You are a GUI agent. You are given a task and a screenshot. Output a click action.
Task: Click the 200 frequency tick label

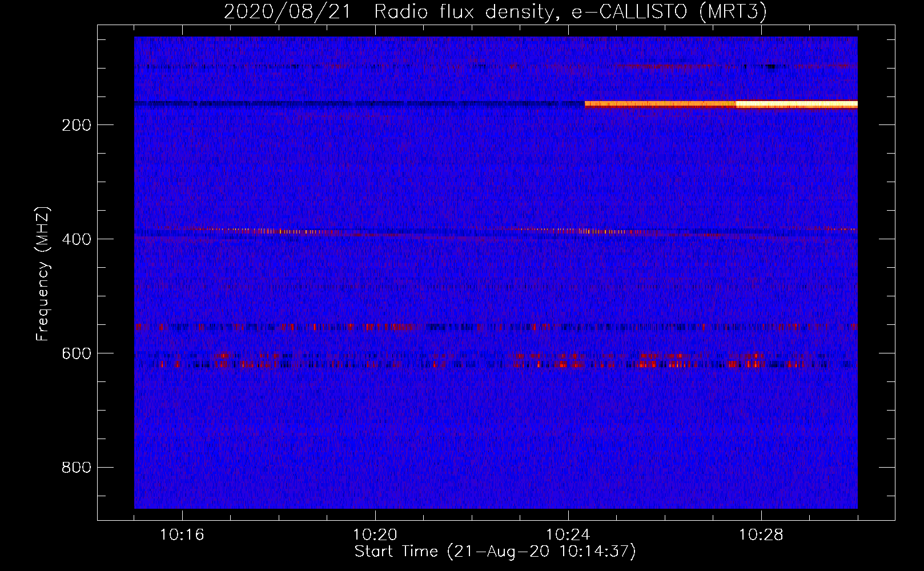point(77,125)
